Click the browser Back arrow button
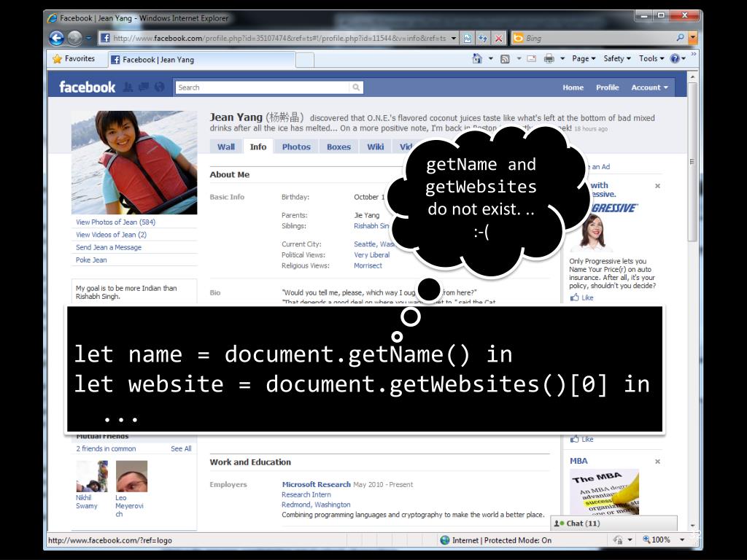Viewport: 747px width, 560px height. point(57,38)
